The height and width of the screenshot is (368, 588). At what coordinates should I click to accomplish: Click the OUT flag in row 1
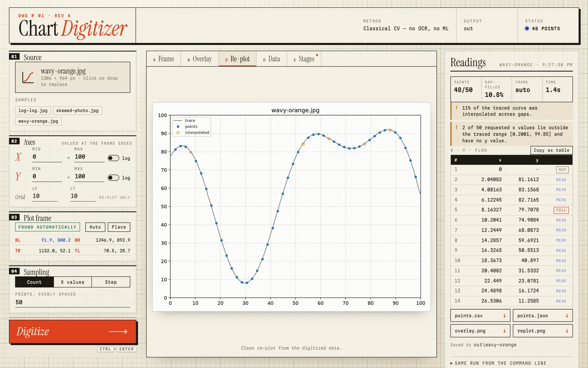pyautogui.click(x=562, y=170)
